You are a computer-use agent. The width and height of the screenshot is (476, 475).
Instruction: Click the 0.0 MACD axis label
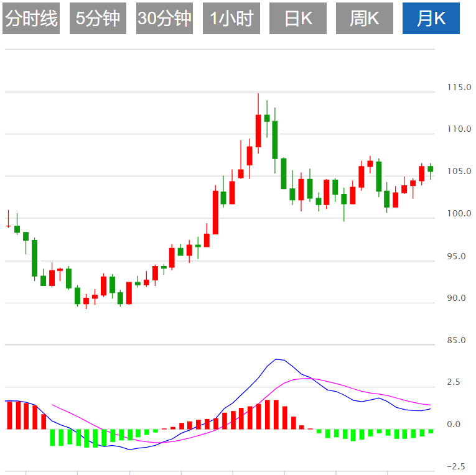tap(453, 425)
